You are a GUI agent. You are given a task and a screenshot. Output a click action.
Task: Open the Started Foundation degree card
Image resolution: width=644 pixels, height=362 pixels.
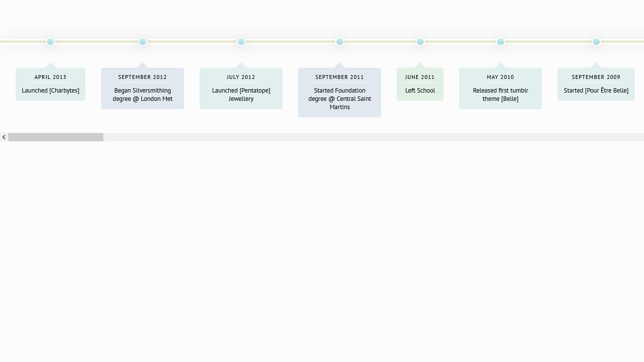click(340, 93)
